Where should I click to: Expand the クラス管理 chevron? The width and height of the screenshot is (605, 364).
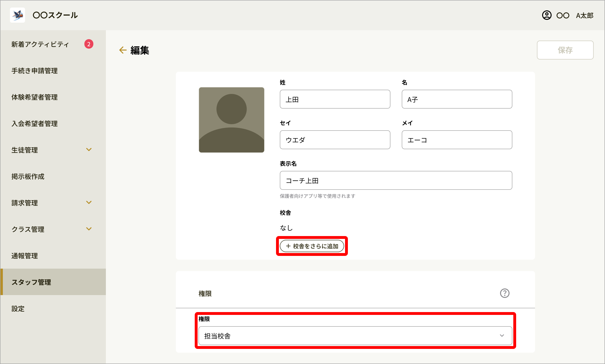(x=89, y=229)
